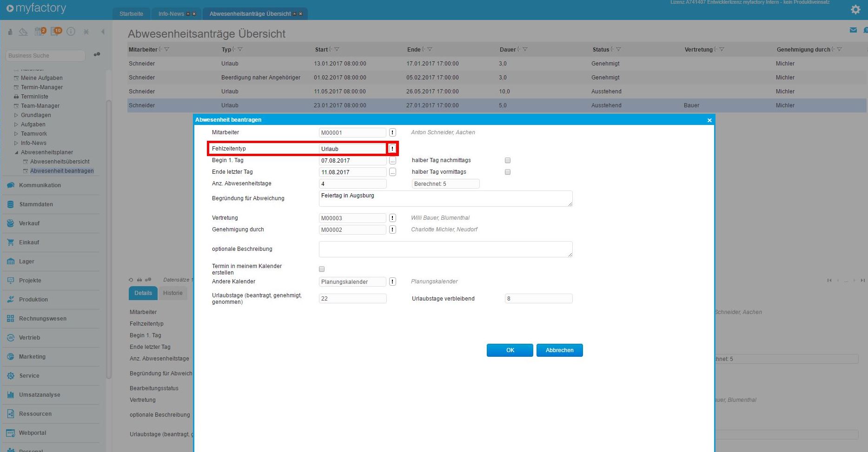Click the print icon below the table
This screenshot has height=452, width=868.
click(x=139, y=280)
